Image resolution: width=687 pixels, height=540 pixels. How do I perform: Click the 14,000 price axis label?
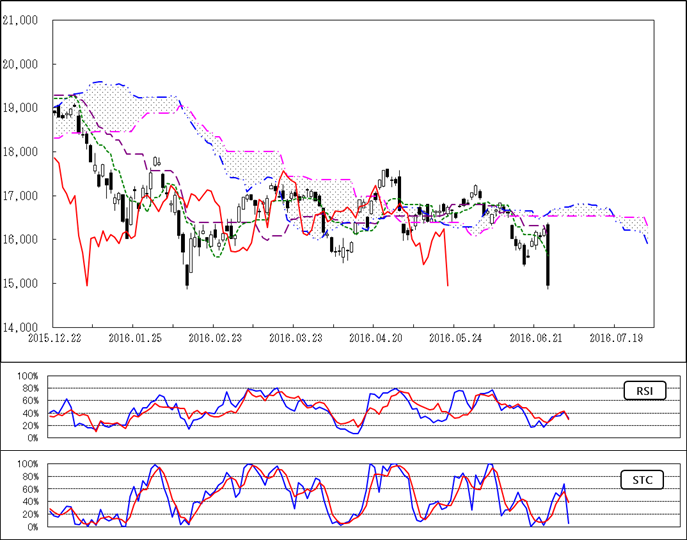click(x=20, y=328)
